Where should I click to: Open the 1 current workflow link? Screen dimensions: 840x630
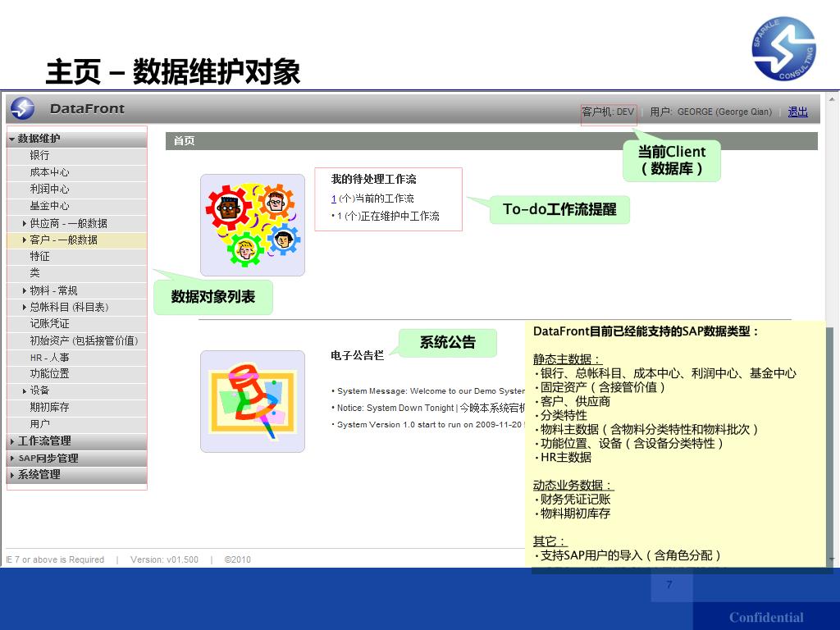tap(334, 199)
